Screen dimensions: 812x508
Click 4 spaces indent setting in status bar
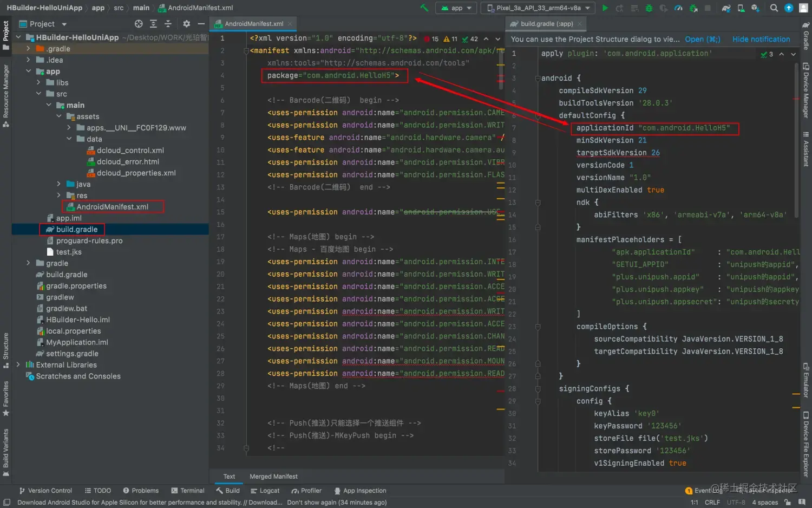(765, 503)
